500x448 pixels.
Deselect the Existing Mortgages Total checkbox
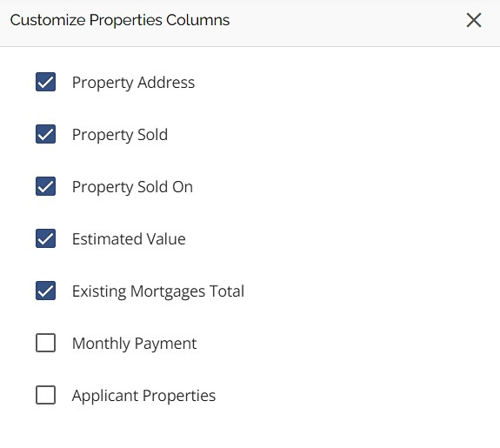pos(45,291)
